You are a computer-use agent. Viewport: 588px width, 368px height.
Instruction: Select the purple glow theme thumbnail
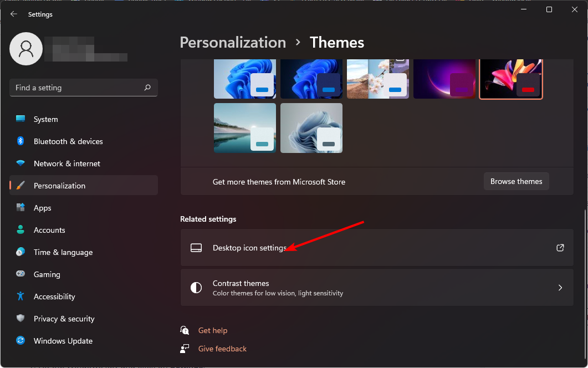(444, 76)
